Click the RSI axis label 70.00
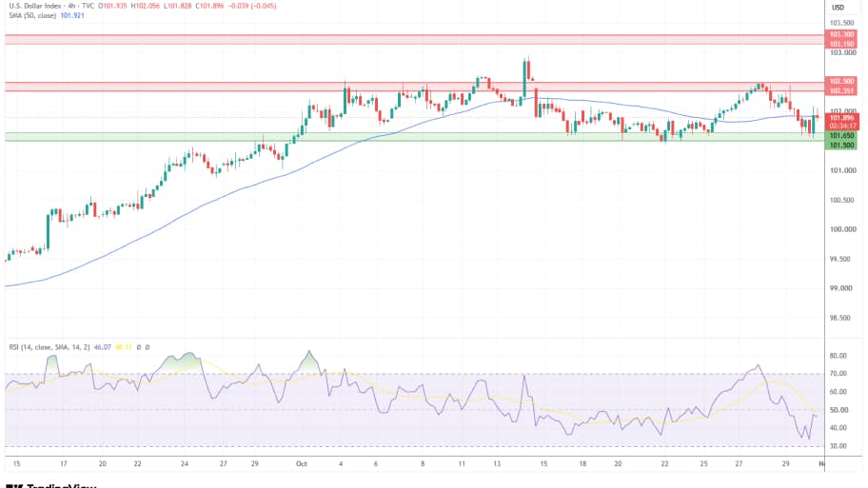 point(838,374)
